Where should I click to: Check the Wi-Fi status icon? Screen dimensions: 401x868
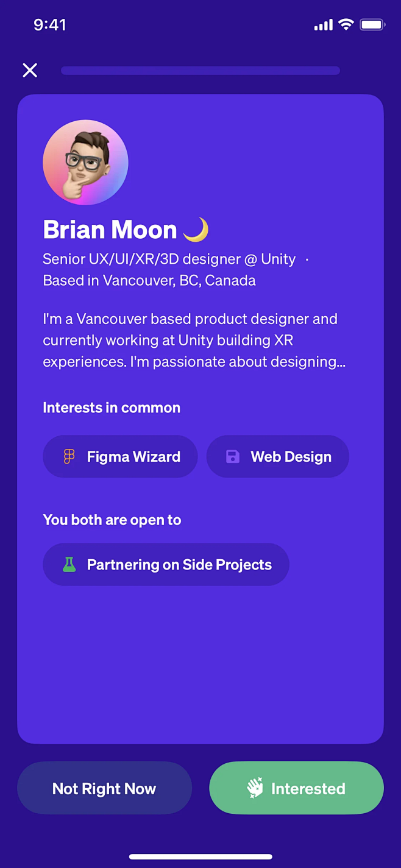coord(346,25)
